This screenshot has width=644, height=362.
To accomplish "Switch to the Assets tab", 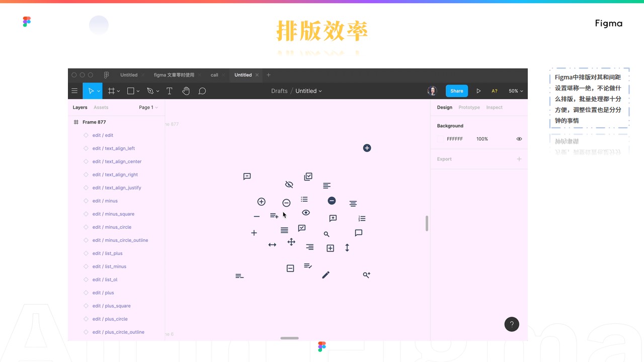I will click(x=101, y=108).
